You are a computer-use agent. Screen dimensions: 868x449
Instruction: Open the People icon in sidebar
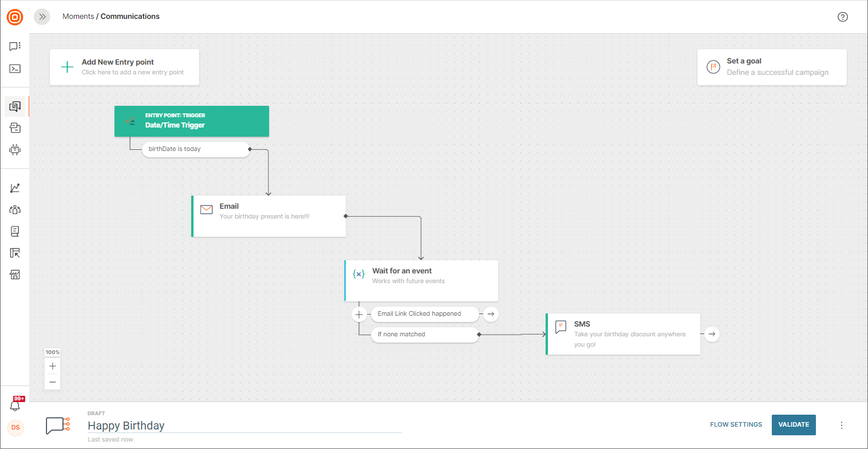15,210
